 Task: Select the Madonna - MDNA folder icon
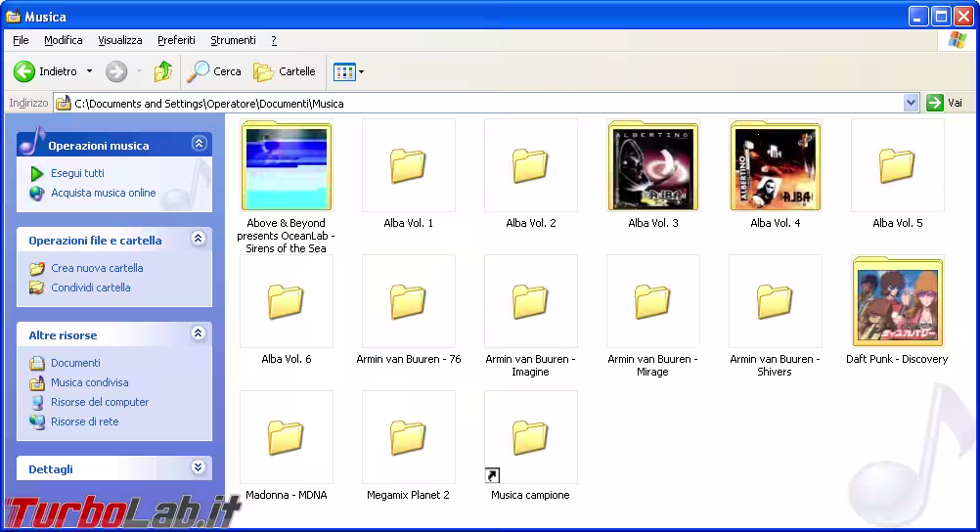point(286,437)
